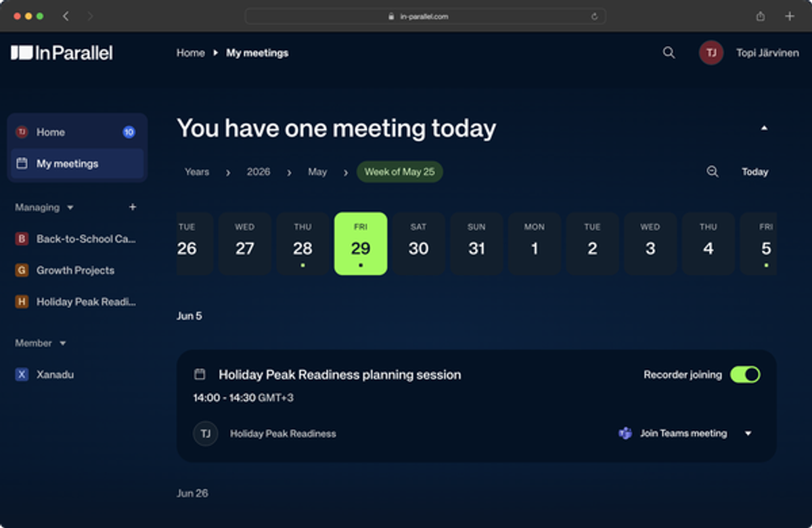The image size is (812, 528).
Task: Click the Home notification badge showing 10
Action: click(129, 132)
